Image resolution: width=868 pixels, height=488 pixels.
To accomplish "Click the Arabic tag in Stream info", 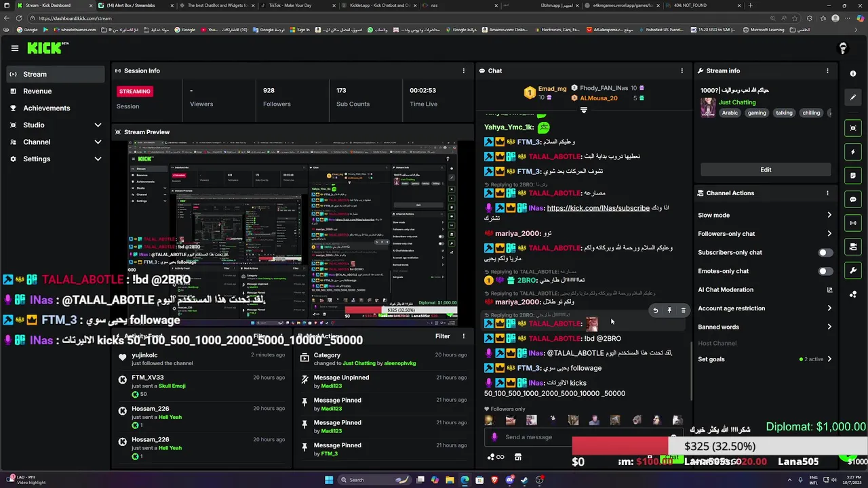I will pyautogui.click(x=730, y=113).
